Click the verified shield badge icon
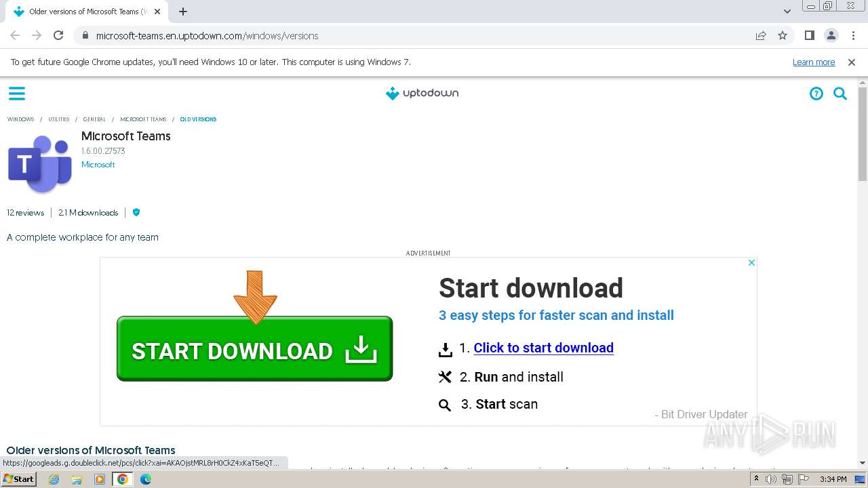 [x=136, y=212]
